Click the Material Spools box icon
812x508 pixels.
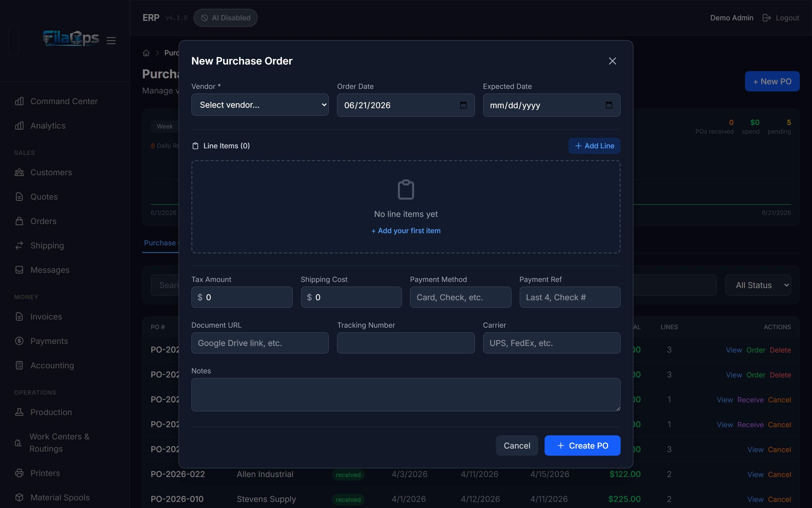click(19, 497)
